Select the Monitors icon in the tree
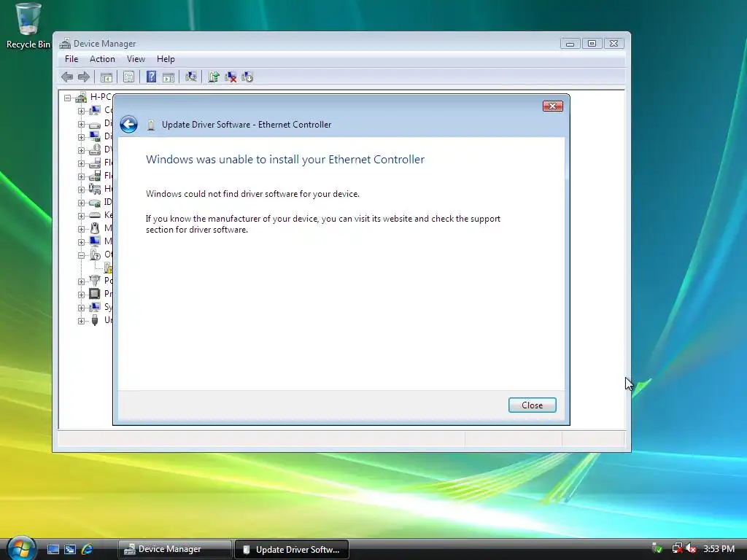Viewport: 747px width, 560px height. (x=95, y=241)
